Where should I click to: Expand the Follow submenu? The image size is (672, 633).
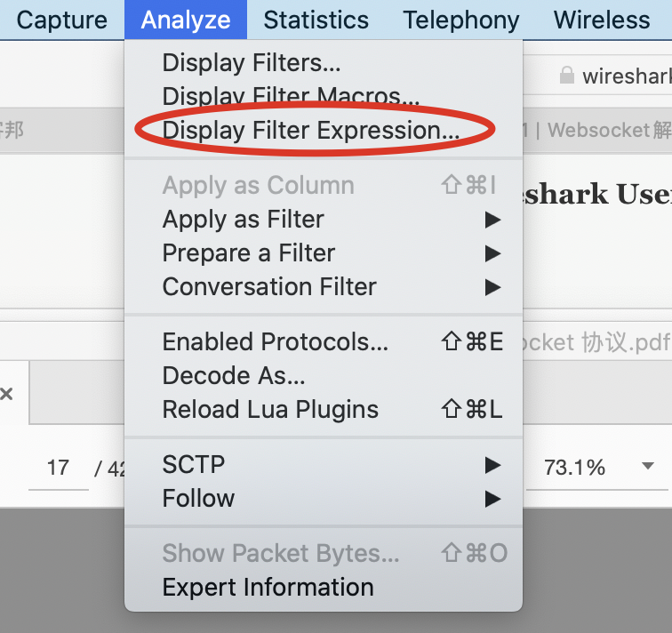coord(198,498)
